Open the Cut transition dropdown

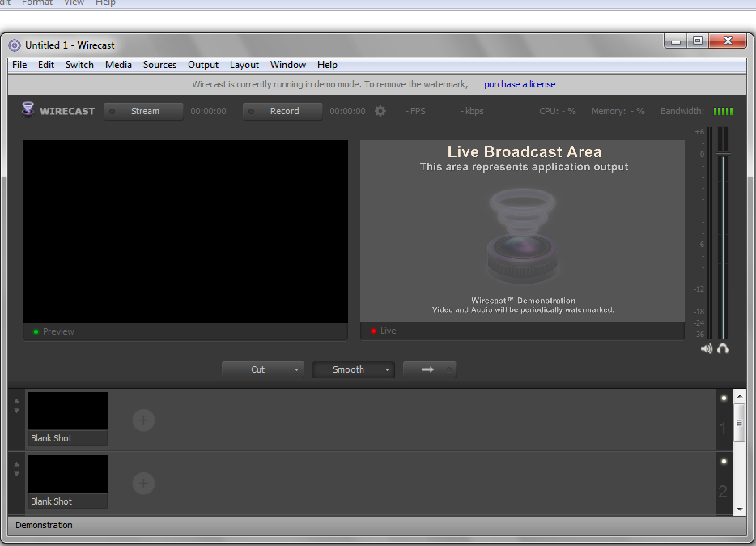pos(296,369)
